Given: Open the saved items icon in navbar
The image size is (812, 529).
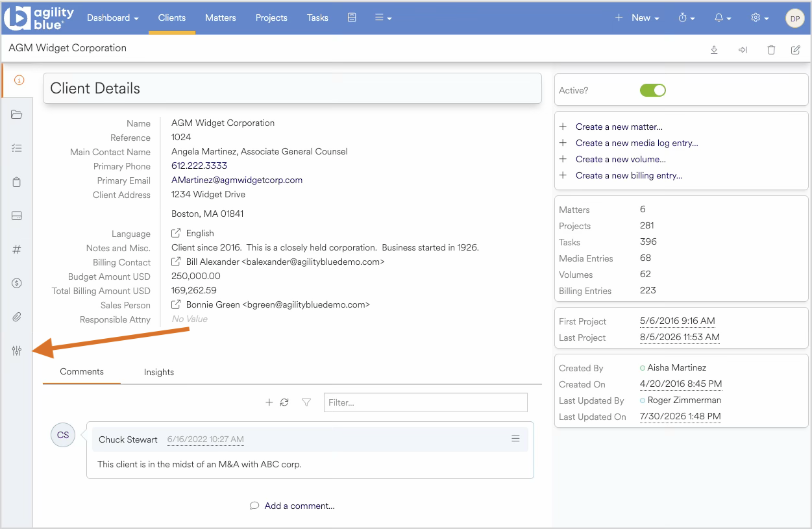Looking at the screenshot, I should (x=352, y=18).
